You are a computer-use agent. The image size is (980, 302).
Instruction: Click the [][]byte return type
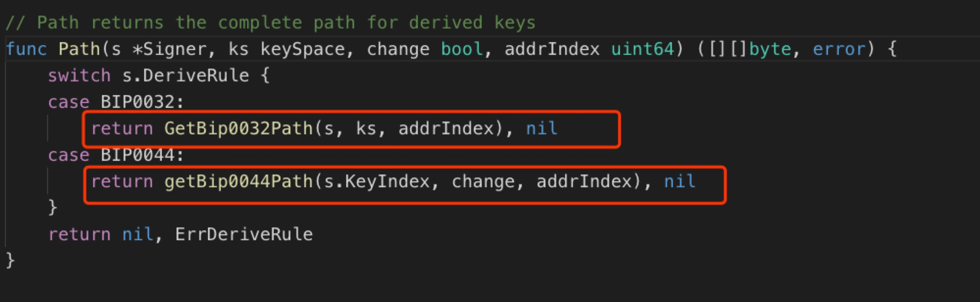tap(750, 49)
